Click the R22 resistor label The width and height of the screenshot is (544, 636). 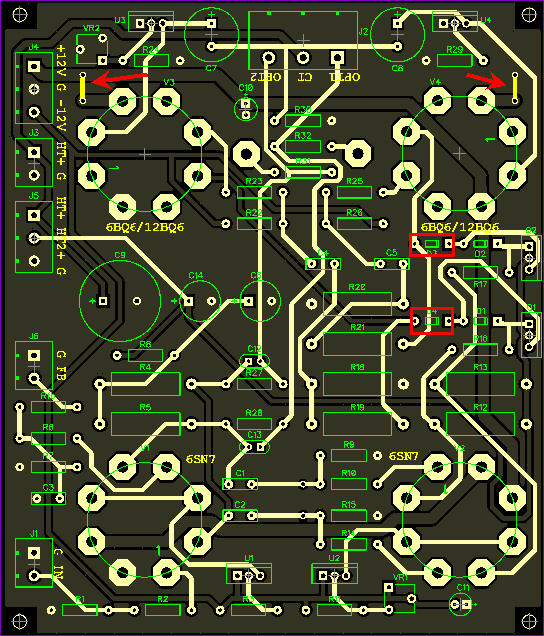[x=254, y=213]
